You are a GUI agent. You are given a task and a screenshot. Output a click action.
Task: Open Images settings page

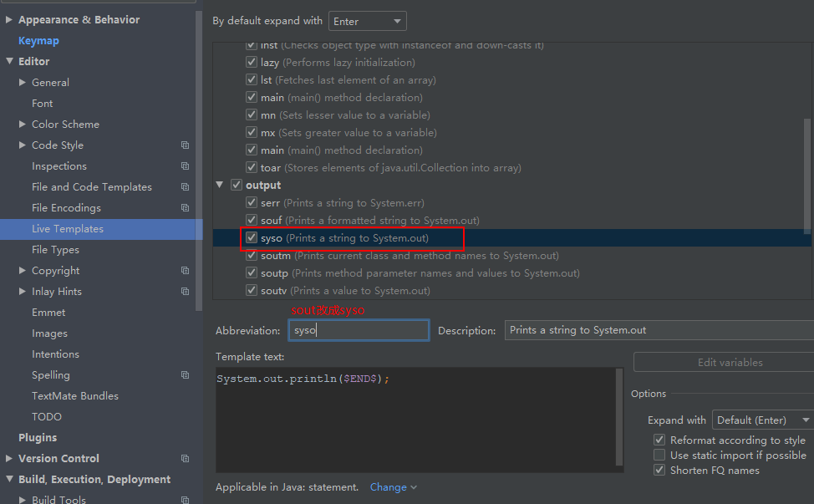[49, 333]
